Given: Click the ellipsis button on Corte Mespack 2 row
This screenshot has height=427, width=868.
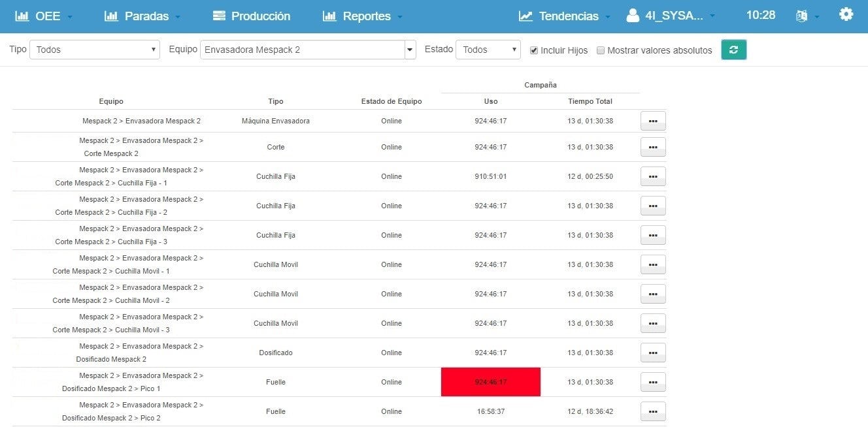Looking at the screenshot, I should [x=652, y=147].
